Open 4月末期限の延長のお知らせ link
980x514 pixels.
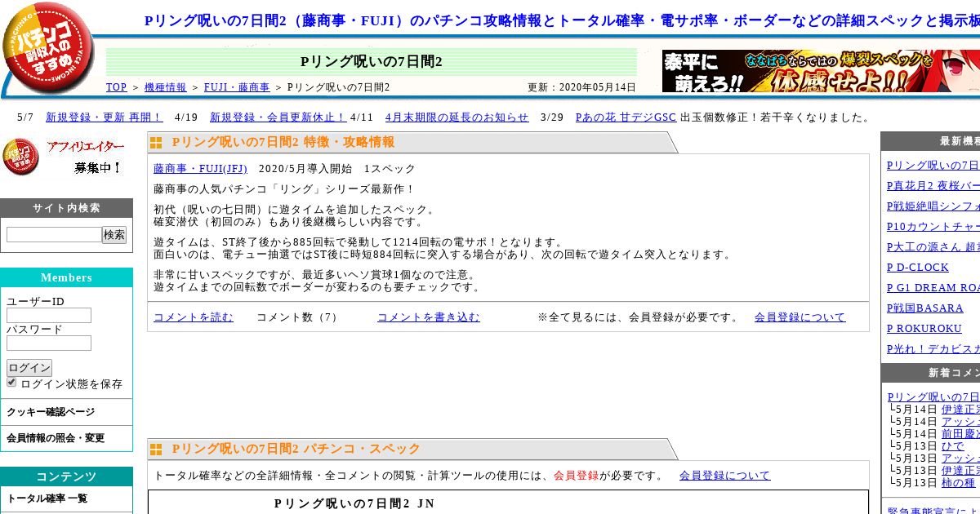457,117
